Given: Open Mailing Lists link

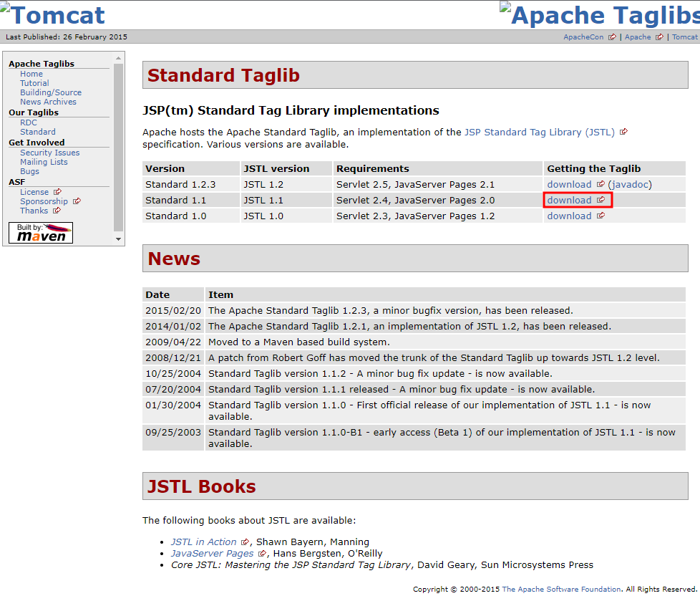Looking at the screenshot, I should (x=44, y=162).
